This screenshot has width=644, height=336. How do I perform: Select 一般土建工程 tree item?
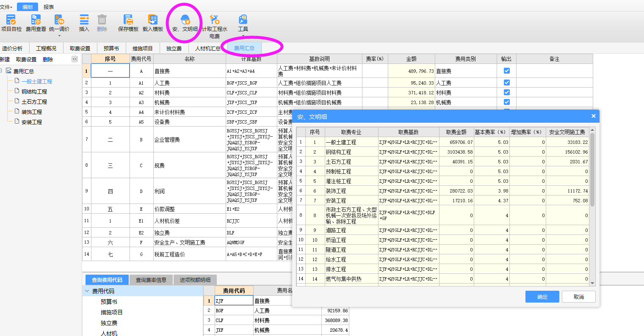37,81
